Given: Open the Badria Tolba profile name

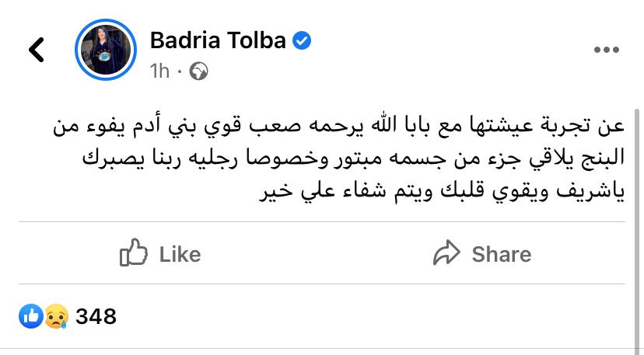Looking at the screenshot, I should pyautogui.click(x=218, y=40).
